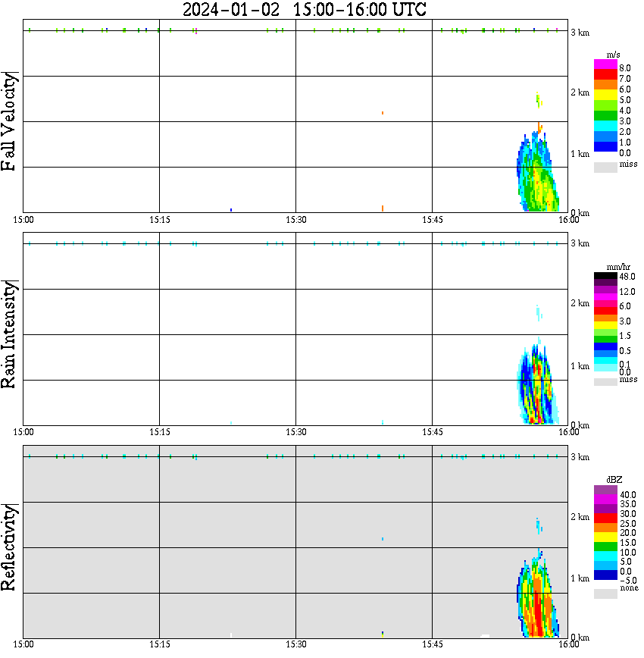
Task: Select the yellow 15.0 dBZ legend swatch
Action: [x=605, y=537]
